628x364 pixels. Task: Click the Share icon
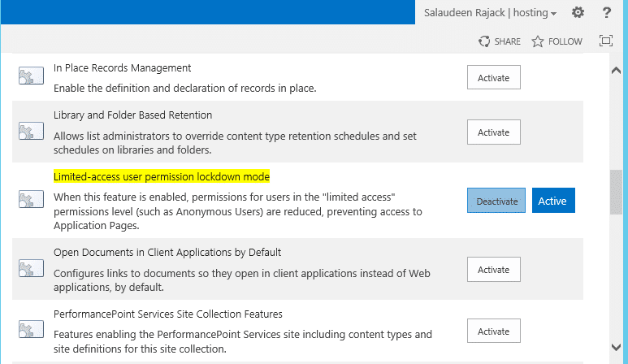point(484,41)
